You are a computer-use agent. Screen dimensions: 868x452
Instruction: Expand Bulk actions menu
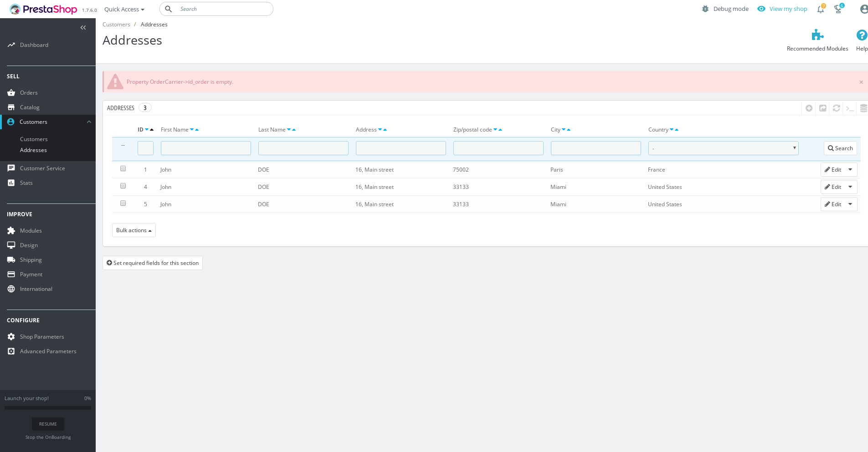click(x=134, y=230)
